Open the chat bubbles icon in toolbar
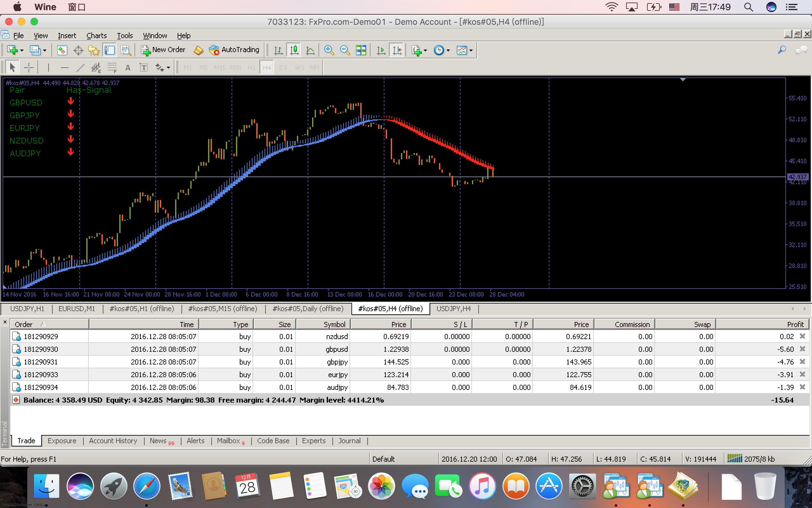Screen dimensions: 812x508 [801, 50]
